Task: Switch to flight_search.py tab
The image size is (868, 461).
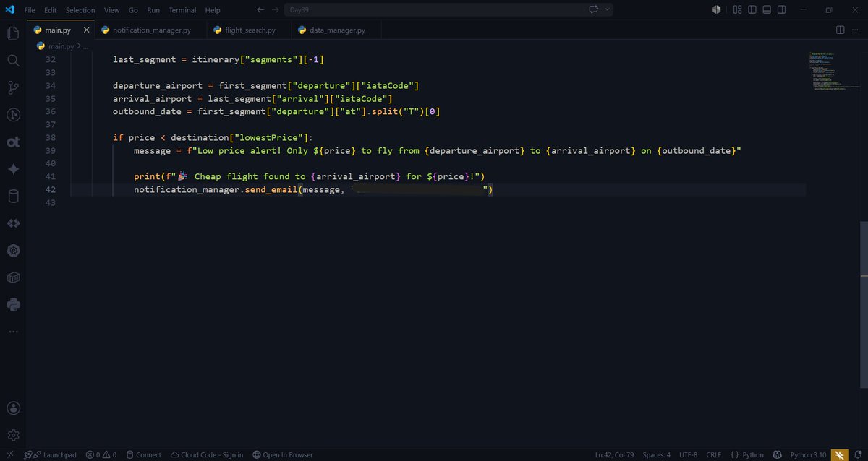Action: [x=250, y=30]
